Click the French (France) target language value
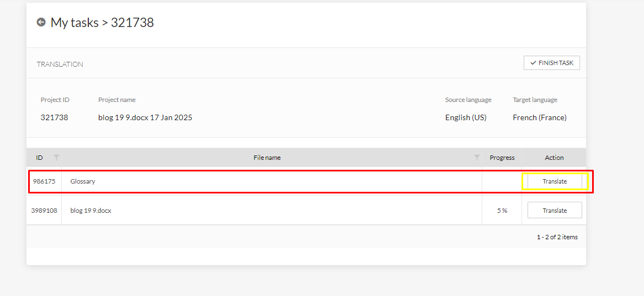The height and width of the screenshot is (296, 644). click(539, 117)
